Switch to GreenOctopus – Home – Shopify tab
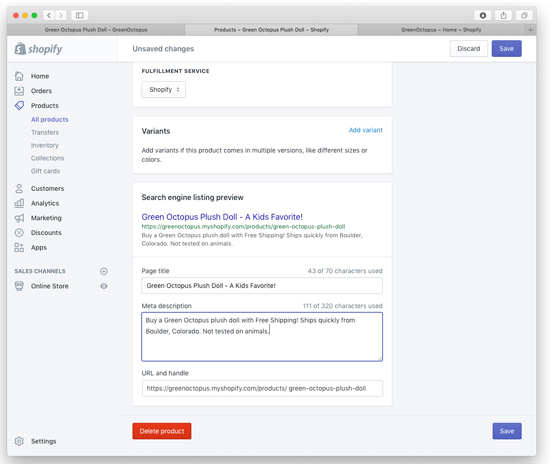Screen dimensions: 550x464 click(441, 30)
